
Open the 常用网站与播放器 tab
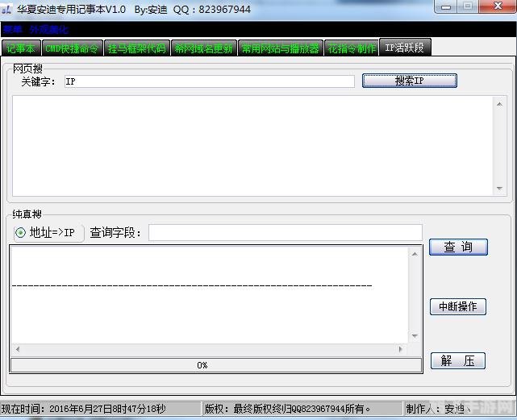[x=281, y=48]
